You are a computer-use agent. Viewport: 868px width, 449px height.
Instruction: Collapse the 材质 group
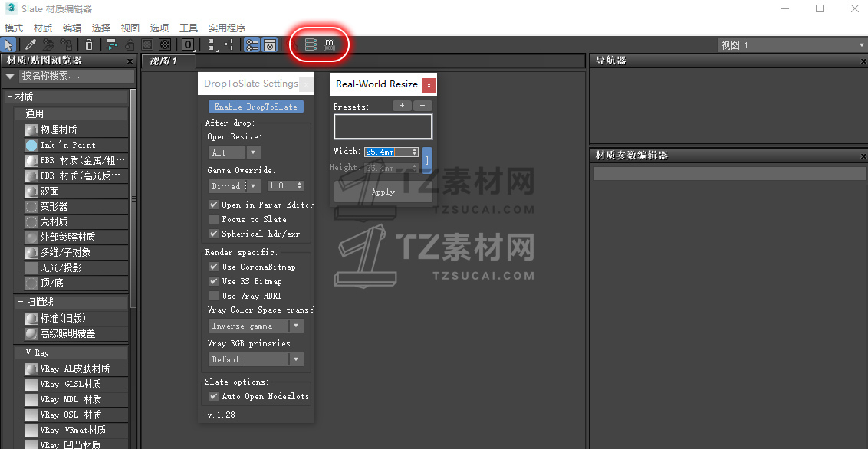click(9, 97)
